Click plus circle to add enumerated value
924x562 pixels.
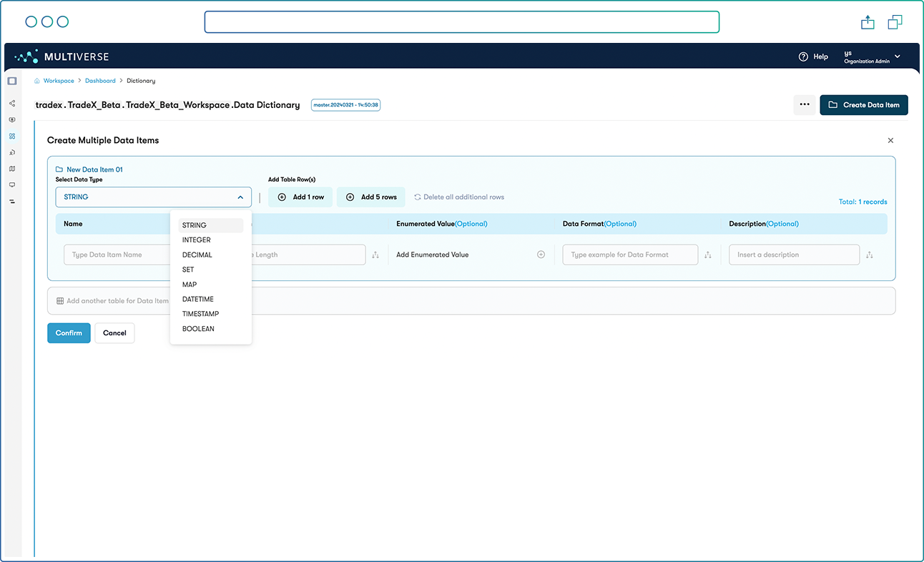[x=541, y=255]
